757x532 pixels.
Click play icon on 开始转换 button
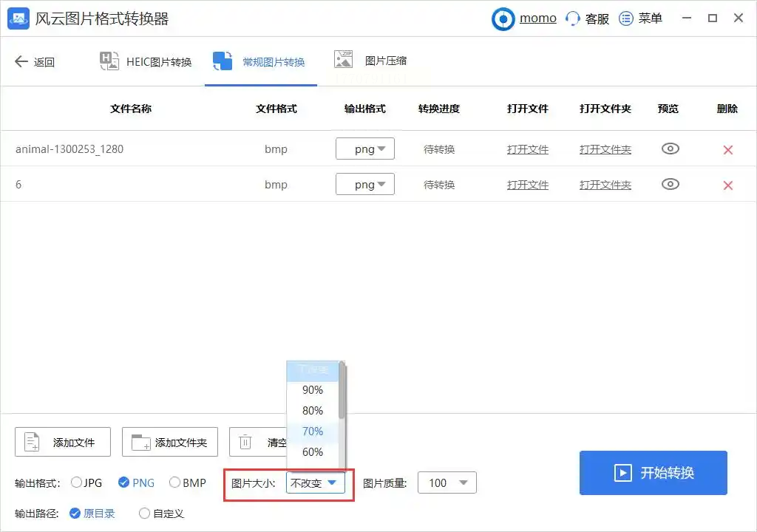(x=622, y=473)
